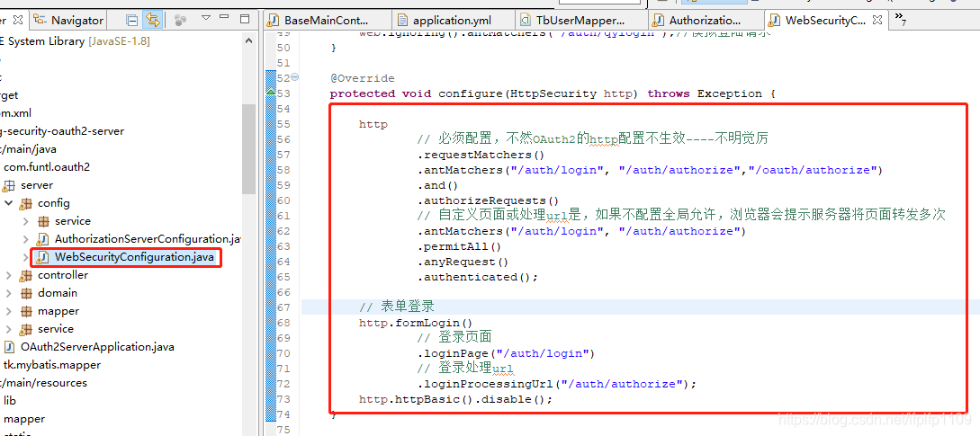Screen dimensions: 980x436
Task: Click the mapper package icon
Action: click(25, 311)
